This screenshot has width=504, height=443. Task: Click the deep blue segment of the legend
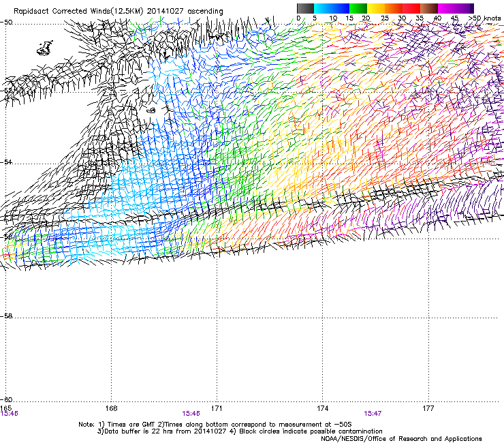point(341,8)
